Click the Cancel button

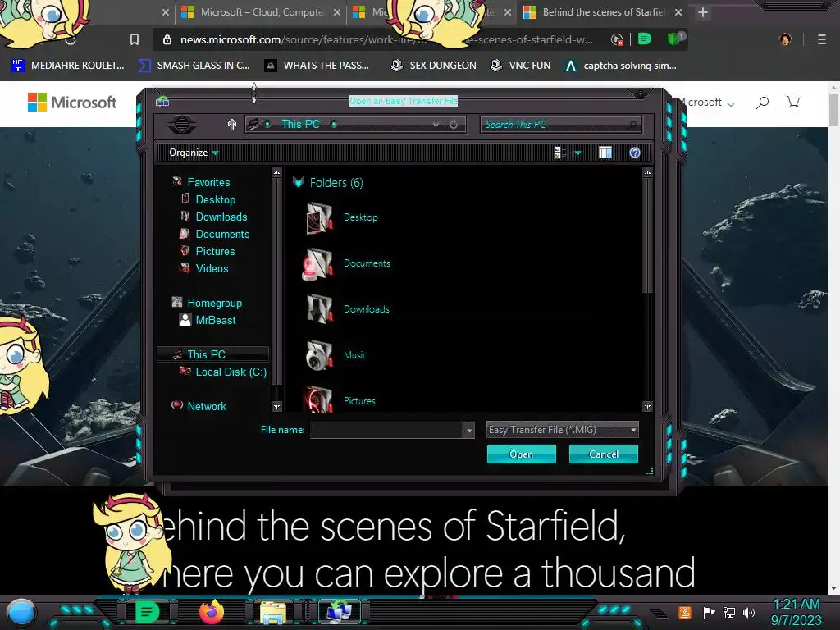pyautogui.click(x=603, y=454)
